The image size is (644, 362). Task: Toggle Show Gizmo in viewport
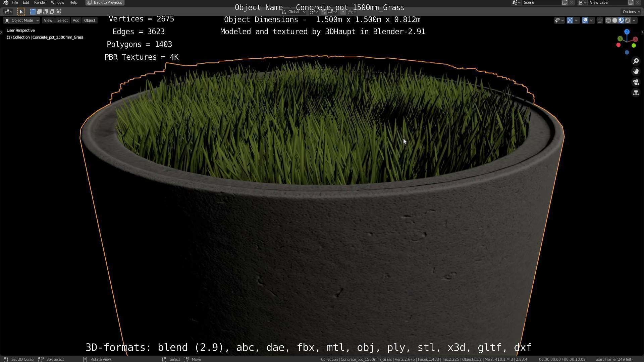pyautogui.click(x=570, y=20)
